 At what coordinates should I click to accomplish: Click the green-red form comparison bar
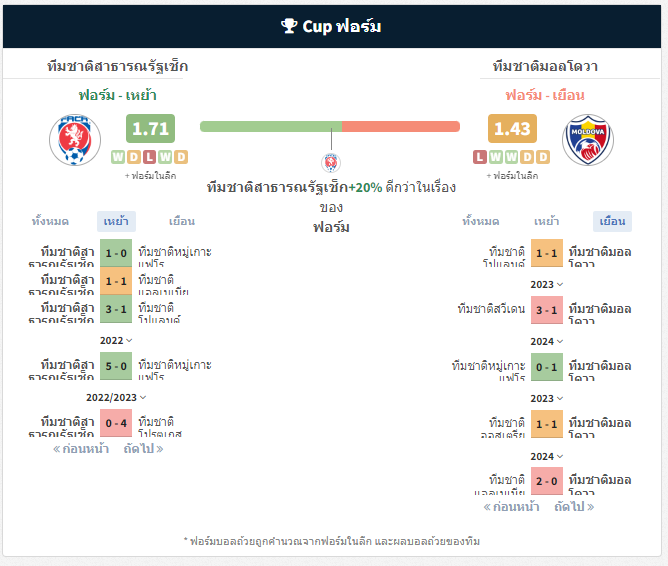click(330, 126)
